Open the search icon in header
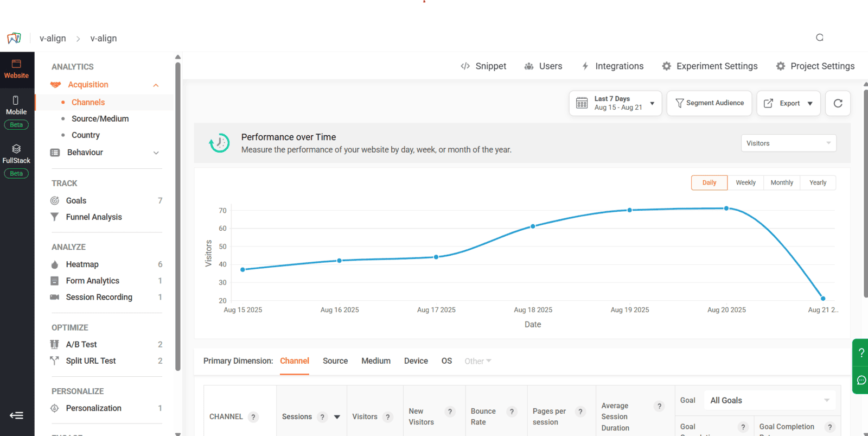Screen dimensions: 868x436 pyautogui.click(x=820, y=37)
